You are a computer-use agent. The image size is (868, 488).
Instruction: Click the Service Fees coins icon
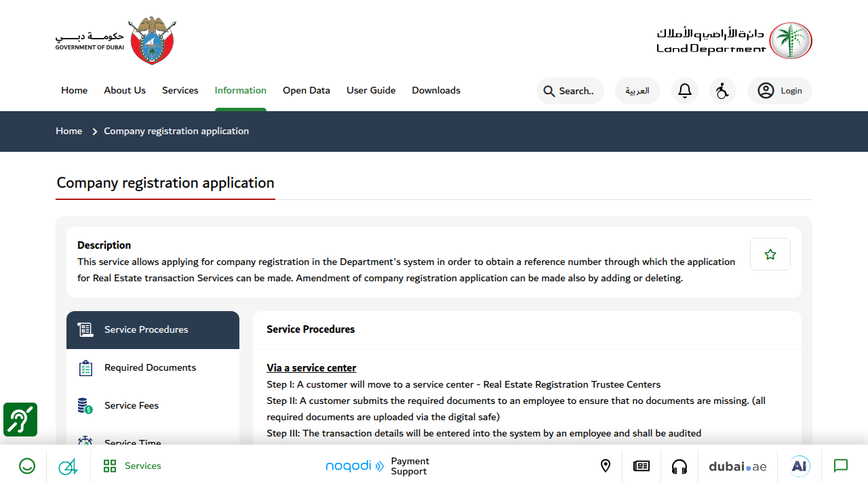(x=85, y=406)
